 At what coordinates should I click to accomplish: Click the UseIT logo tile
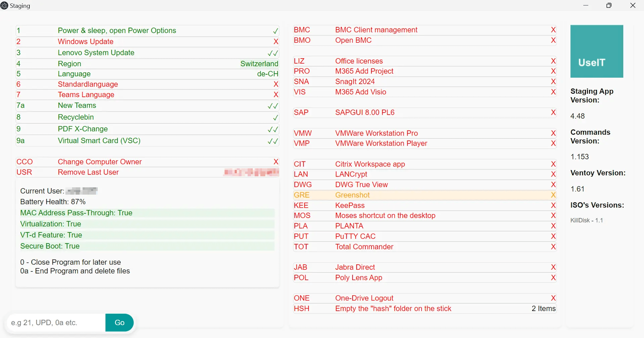click(596, 51)
